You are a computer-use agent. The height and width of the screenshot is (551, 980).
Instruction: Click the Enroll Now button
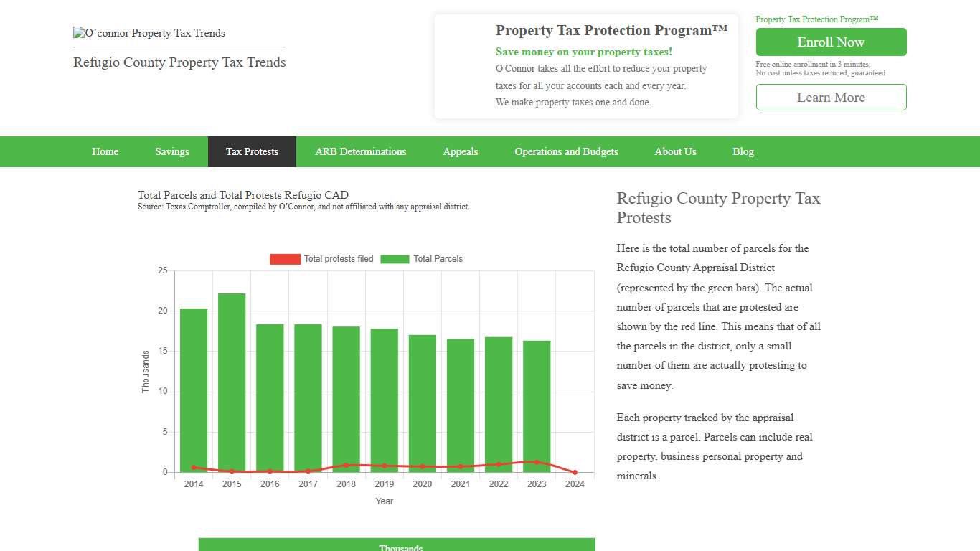831,42
